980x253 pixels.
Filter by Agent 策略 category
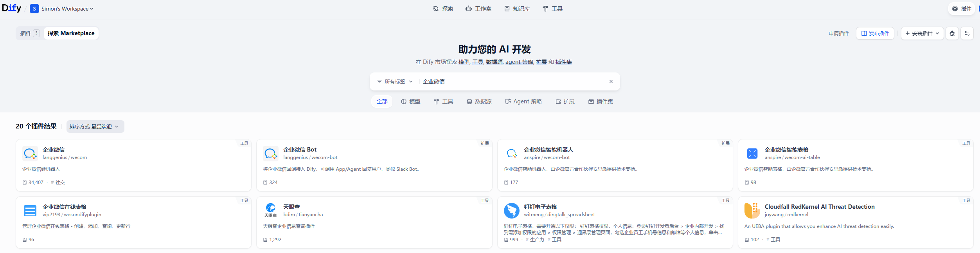coord(523,101)
